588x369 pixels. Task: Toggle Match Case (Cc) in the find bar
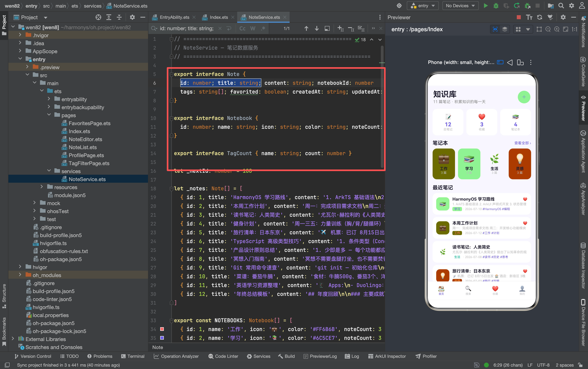[x=242, y=29]
